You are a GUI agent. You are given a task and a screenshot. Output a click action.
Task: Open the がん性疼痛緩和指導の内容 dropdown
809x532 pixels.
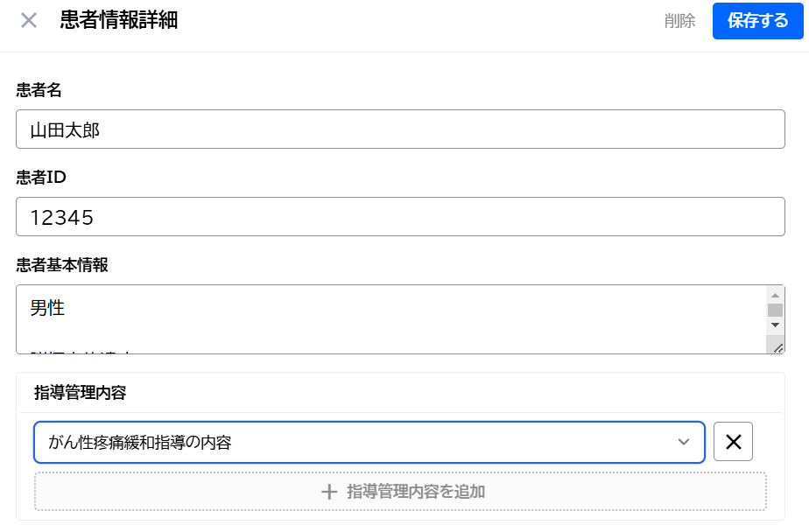pyautogui.click(x=350, y=443)
